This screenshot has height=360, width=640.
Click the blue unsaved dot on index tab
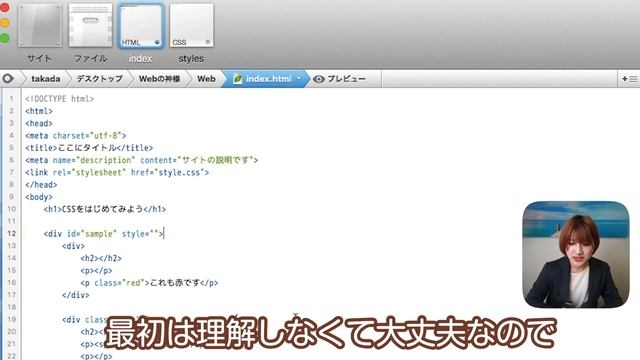point(157,42)
